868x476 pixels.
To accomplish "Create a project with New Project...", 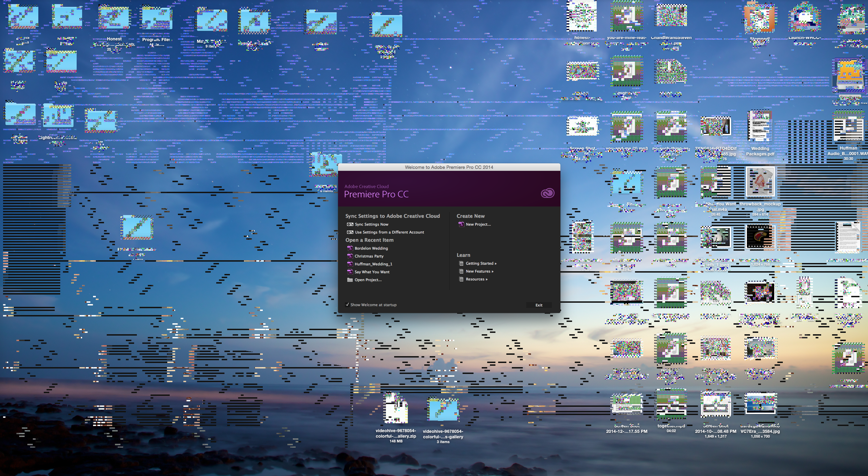I will 475,225.
